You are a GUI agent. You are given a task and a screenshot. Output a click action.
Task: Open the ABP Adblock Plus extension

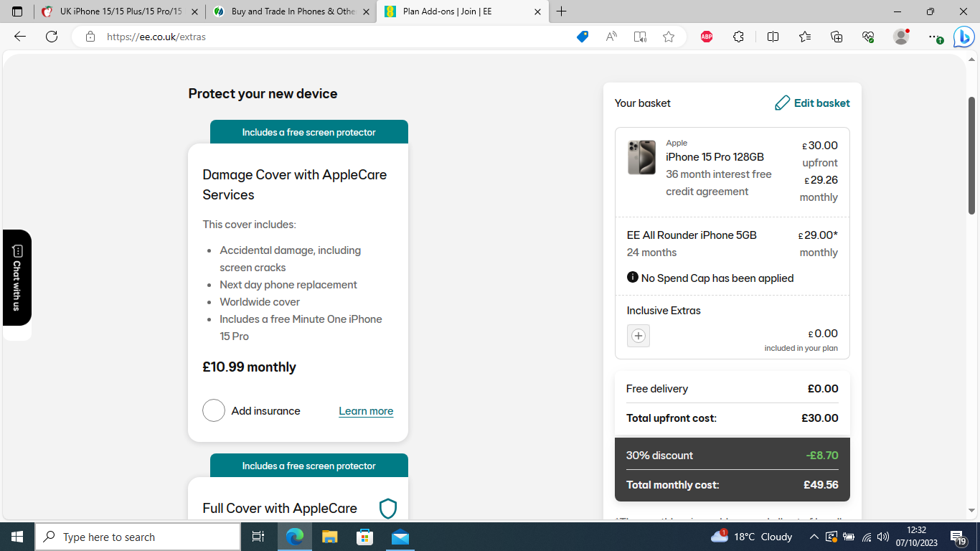[x=707, y=37]
